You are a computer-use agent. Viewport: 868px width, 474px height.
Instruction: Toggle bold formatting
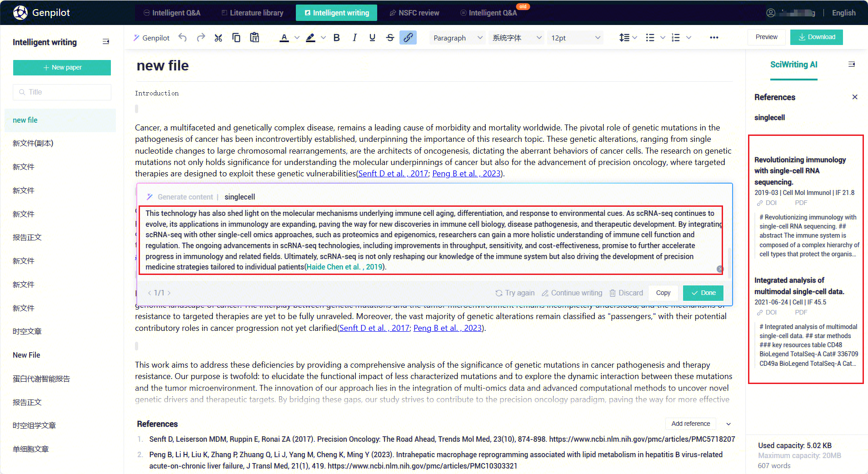tap(337, 38)
